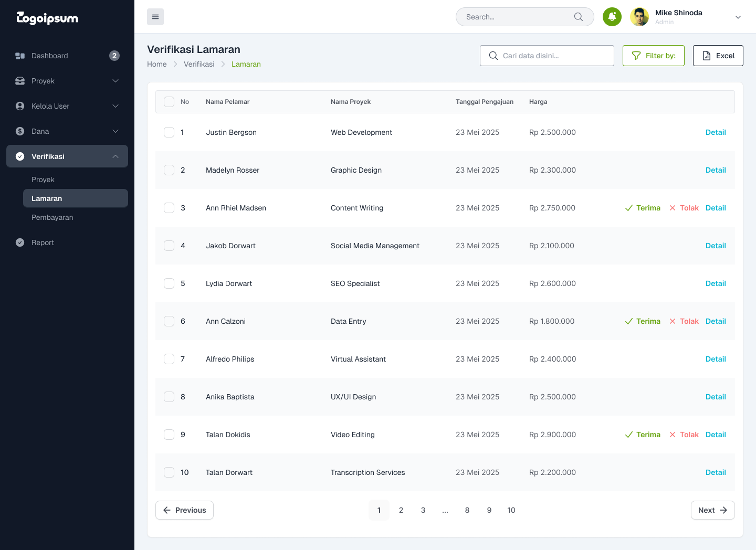Image resolution: width=756 pixels, height=550 pixels.
Task: Click the Dashboard sidebar icon
Action: [x=20, y=56]
